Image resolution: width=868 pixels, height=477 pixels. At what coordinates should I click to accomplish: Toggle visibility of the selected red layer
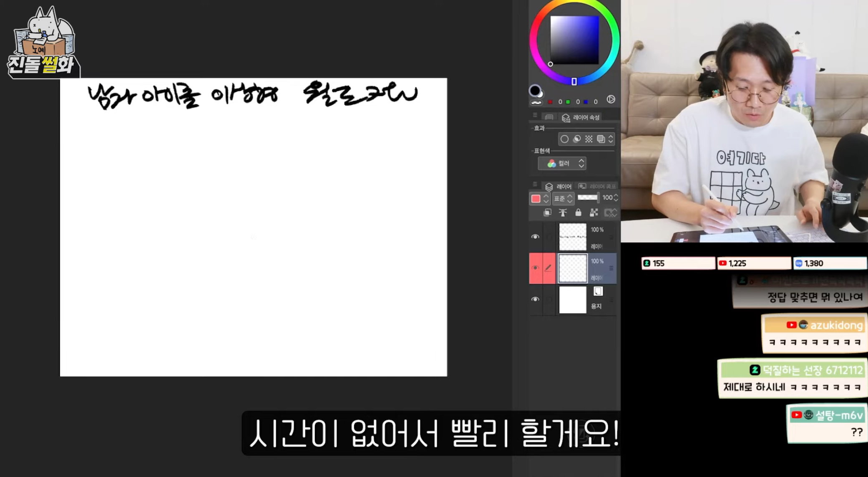click(535, 268)
